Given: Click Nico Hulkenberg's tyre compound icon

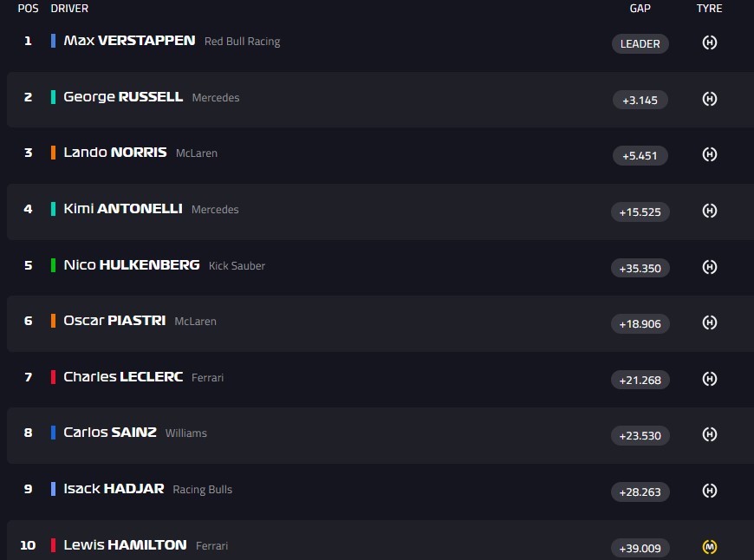Looking at the screenshot, I should pos(709,267).
